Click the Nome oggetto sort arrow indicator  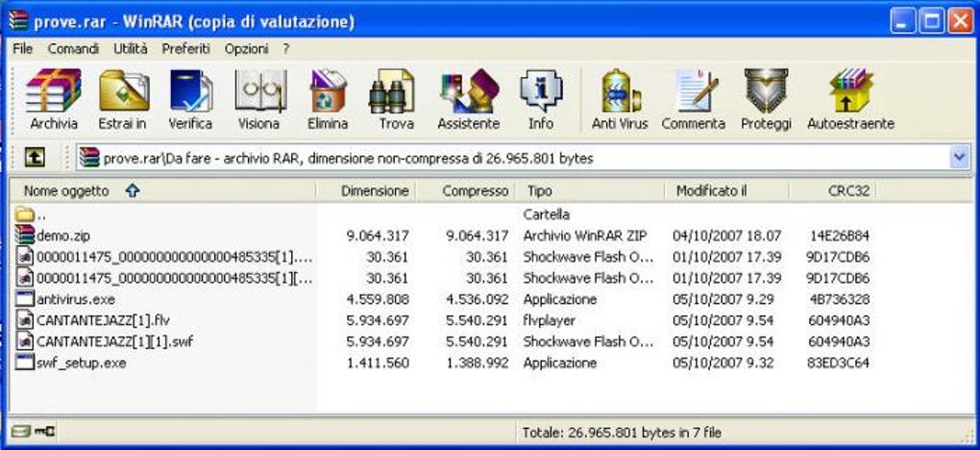point(132,191)
